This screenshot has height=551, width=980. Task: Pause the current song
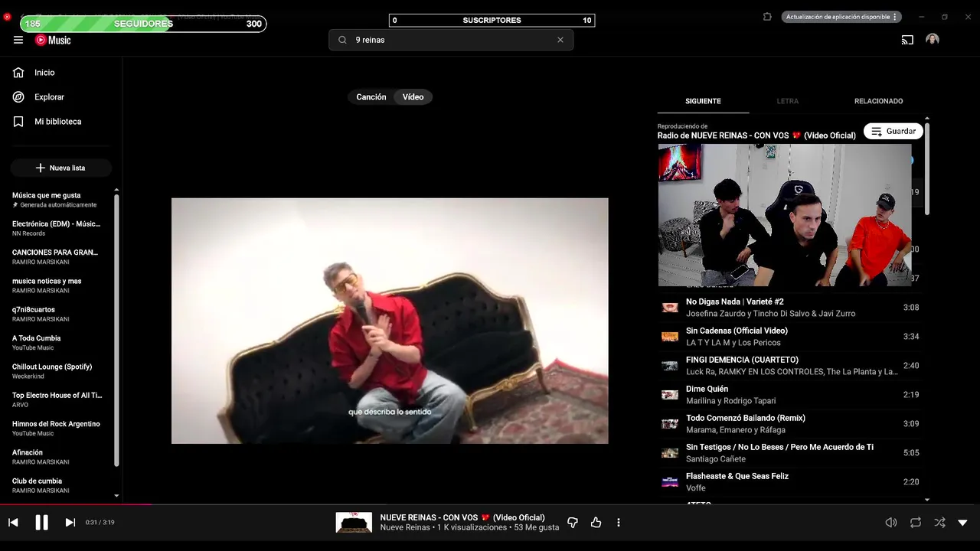coord(41,523)
